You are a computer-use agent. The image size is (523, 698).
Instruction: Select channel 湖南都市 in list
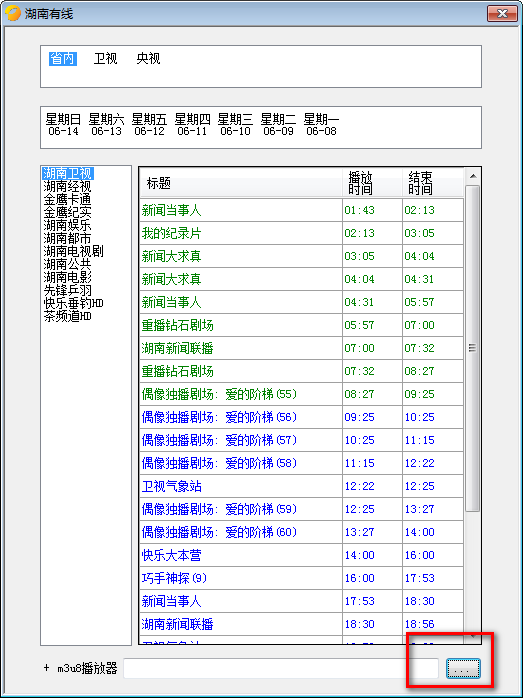point(68,238)
